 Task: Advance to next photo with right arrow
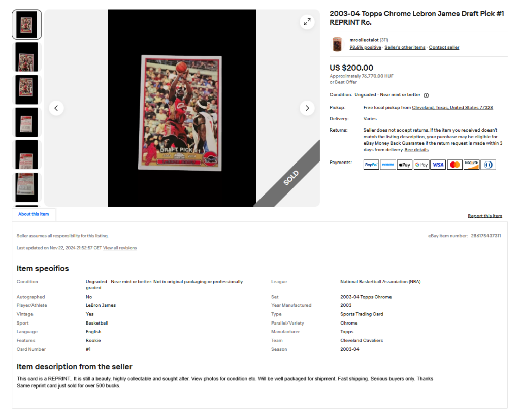pos(307,108)
